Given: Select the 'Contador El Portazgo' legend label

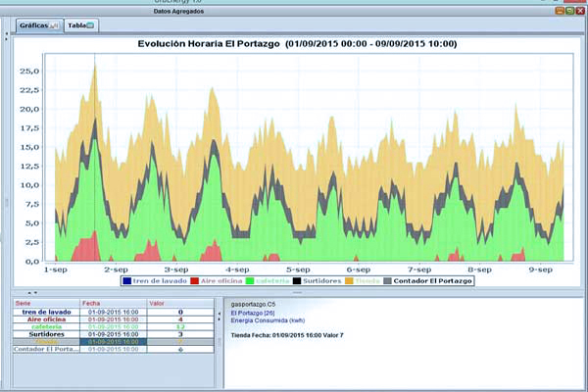Looking at the screenshot, I should 432,281.
